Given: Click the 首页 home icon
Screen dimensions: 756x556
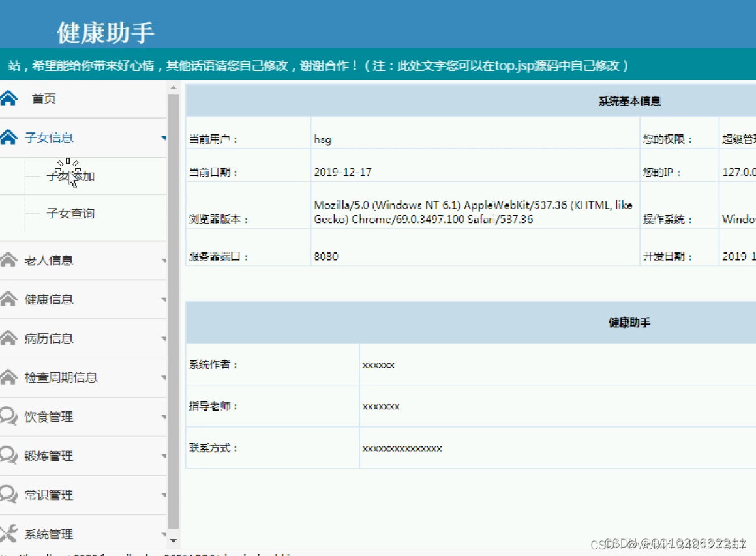Looking at the screenshot, I should tap(9, 98).
